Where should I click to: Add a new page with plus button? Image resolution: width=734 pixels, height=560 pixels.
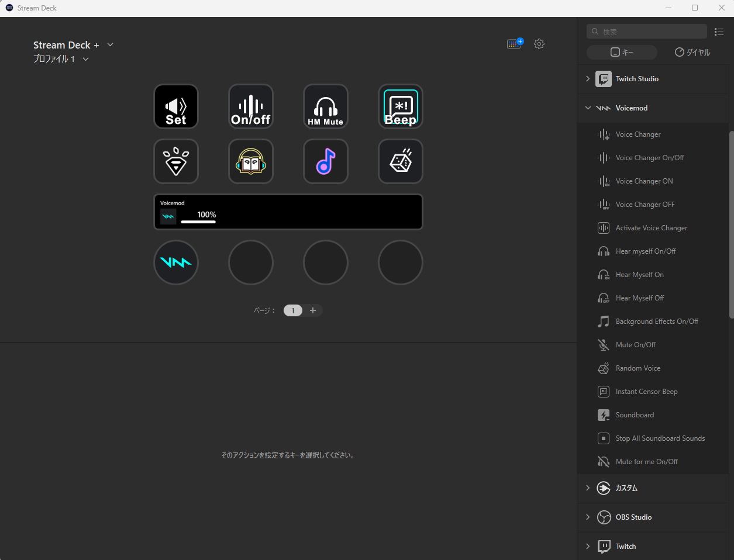pos(313,310)
